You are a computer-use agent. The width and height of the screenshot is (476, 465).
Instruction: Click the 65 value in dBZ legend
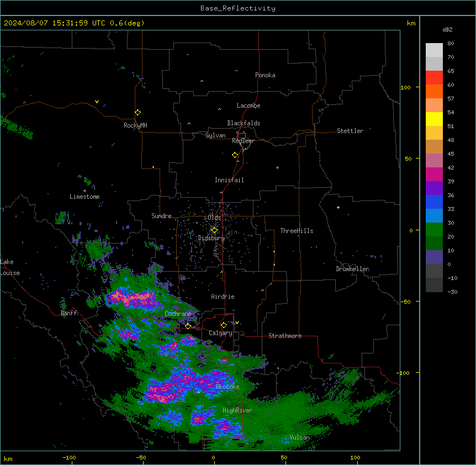(x=451, y=71)
